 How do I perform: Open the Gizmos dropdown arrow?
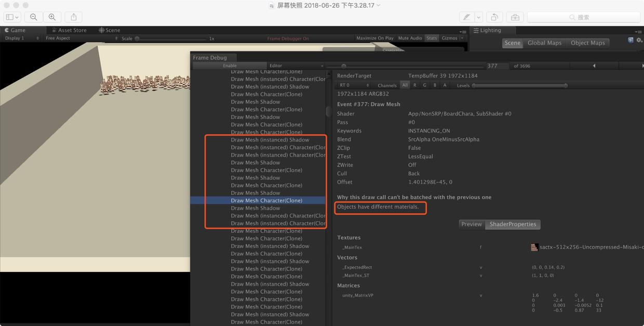(462, 38)
